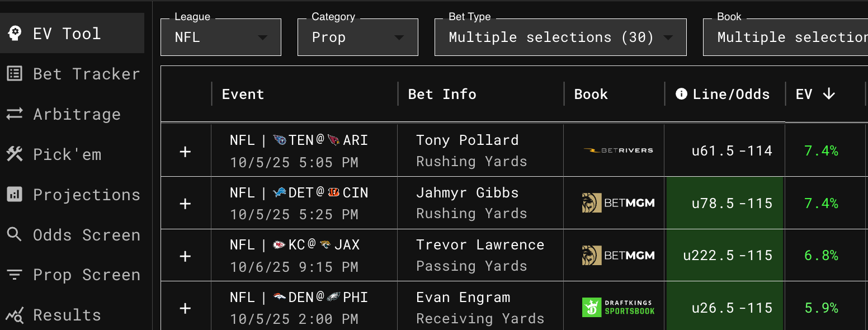Click the Odds Screen magnifier icon
This screenshot has height=330, width=868.
point(14,234)
